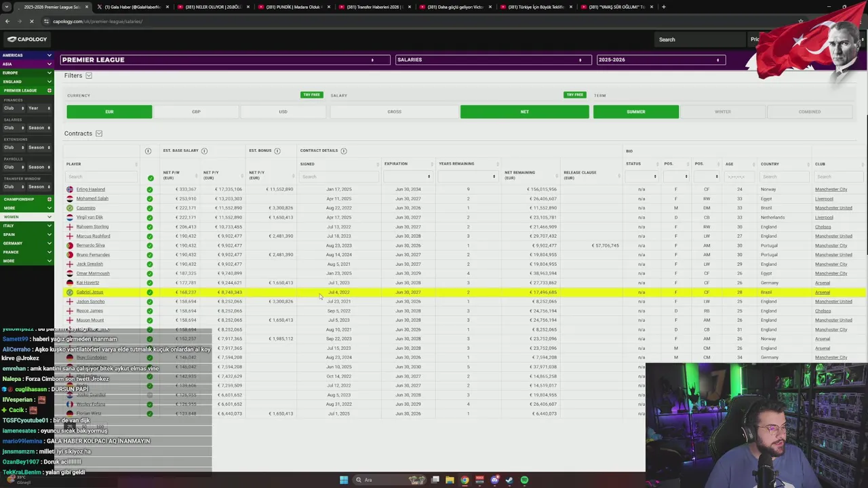868x488 pixels.
Task: Open Erling Haaland player link
Action: click(90, 190)
